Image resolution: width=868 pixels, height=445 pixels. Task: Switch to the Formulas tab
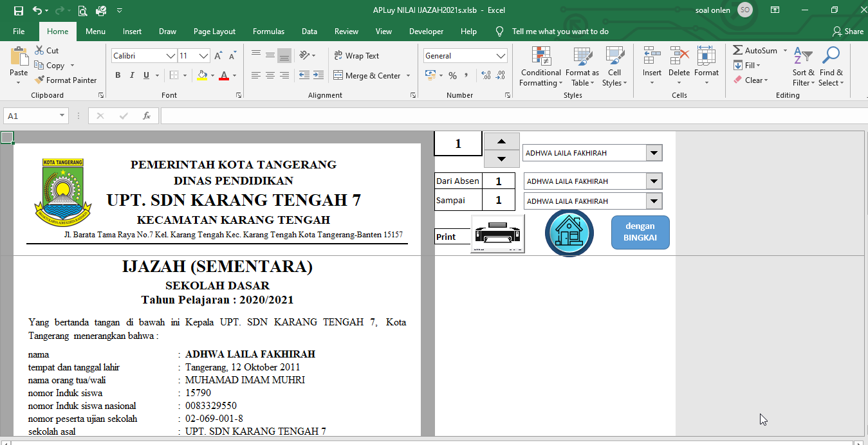268,32
